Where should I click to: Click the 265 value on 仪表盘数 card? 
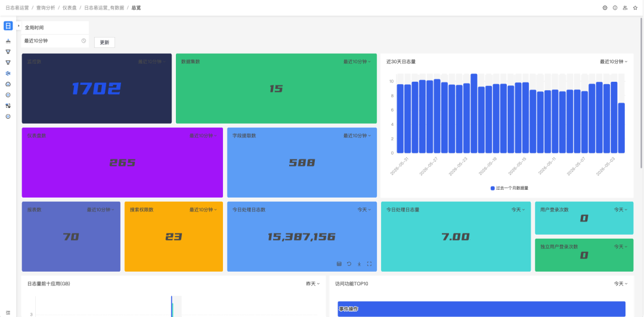(x=122, y=162)
